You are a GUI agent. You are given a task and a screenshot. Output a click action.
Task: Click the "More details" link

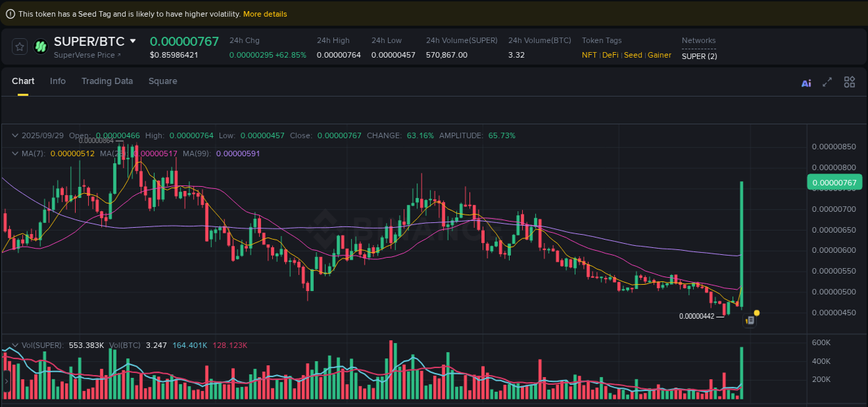coord(265,13)
